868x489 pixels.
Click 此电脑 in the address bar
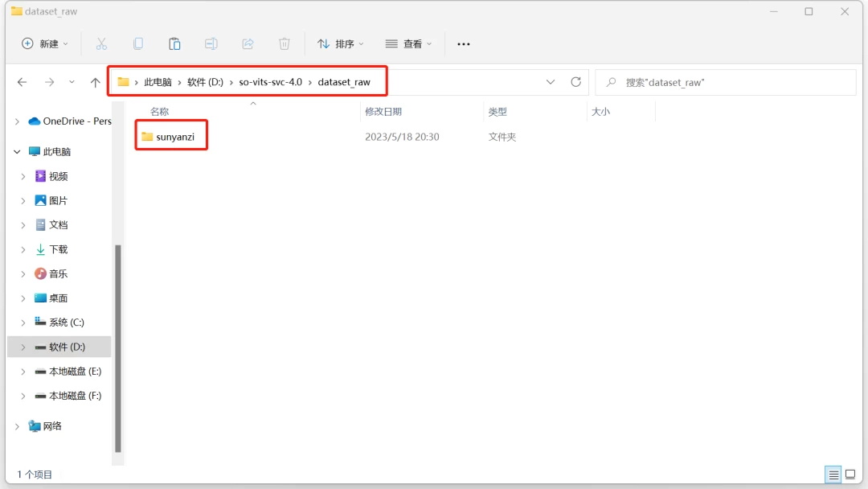[158, 82]
